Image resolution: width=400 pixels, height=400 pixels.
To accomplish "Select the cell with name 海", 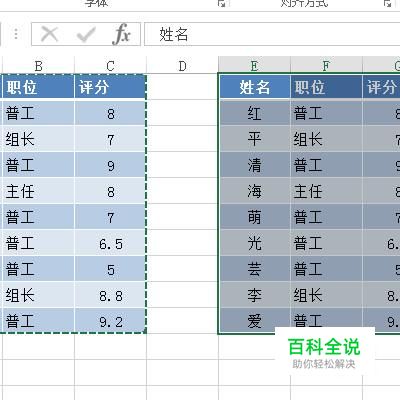I will tap(255, 191).
